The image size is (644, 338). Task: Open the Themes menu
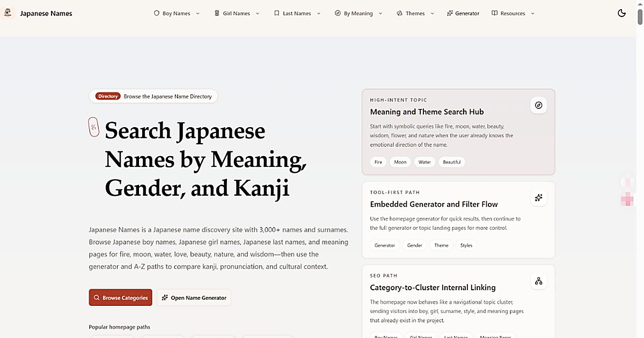(415, 13)
